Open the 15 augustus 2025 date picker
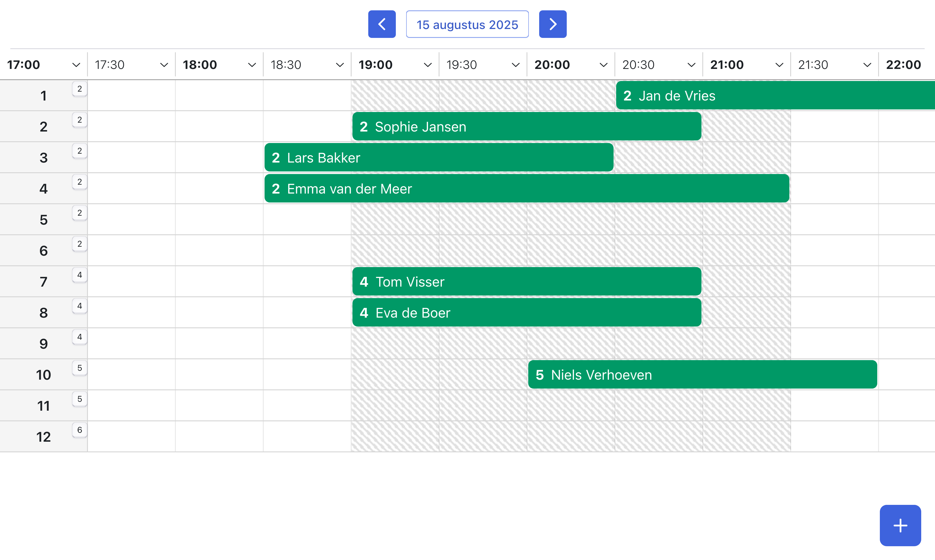Viewport: 935px width, 560px height. click(467, 24)
